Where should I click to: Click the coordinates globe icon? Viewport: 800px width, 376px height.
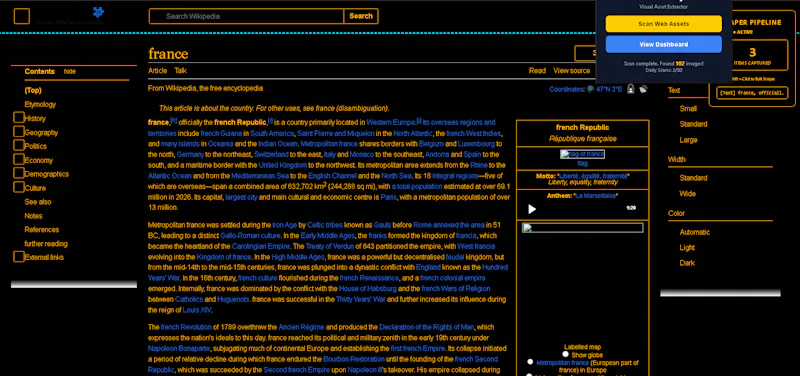(590, 89)
